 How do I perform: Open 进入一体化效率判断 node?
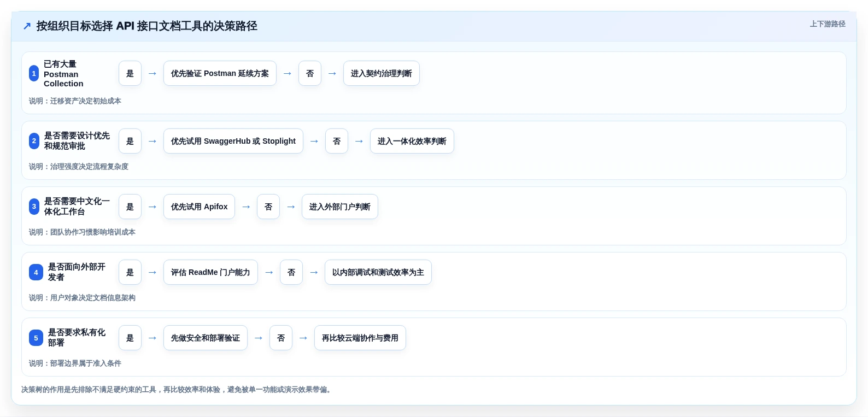[x=412, y=141]
